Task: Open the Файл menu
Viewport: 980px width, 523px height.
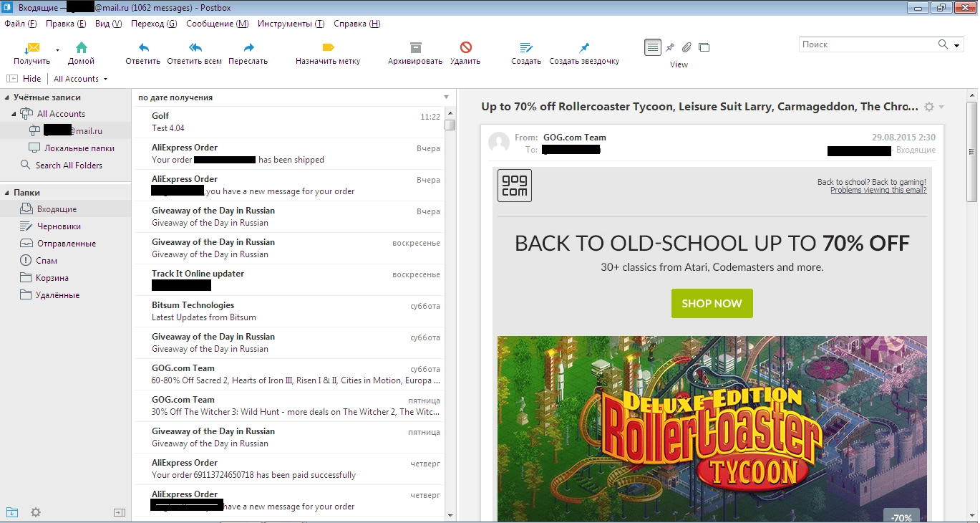Action: (20, 24)
